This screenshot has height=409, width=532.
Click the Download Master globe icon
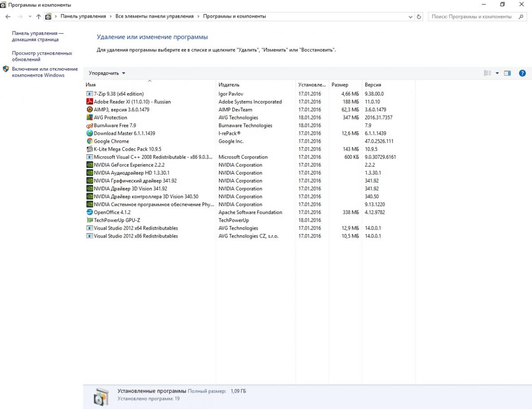point(90,133)
